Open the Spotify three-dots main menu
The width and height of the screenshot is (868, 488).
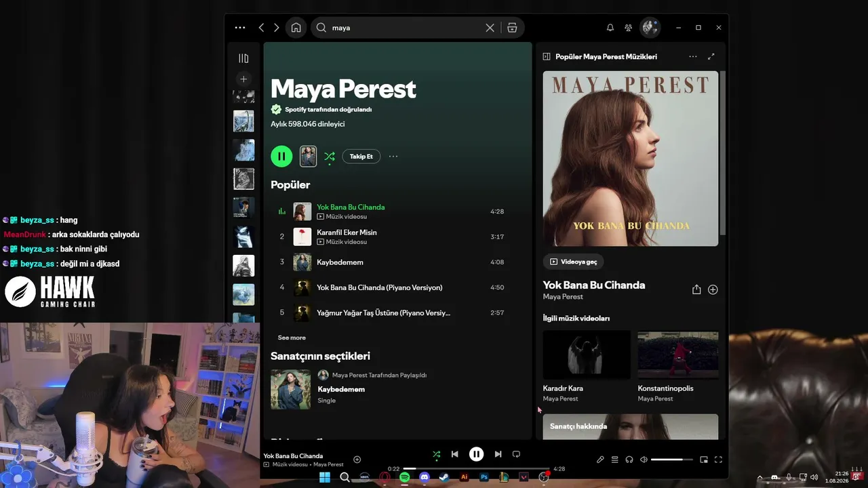[x=240, y=28]
